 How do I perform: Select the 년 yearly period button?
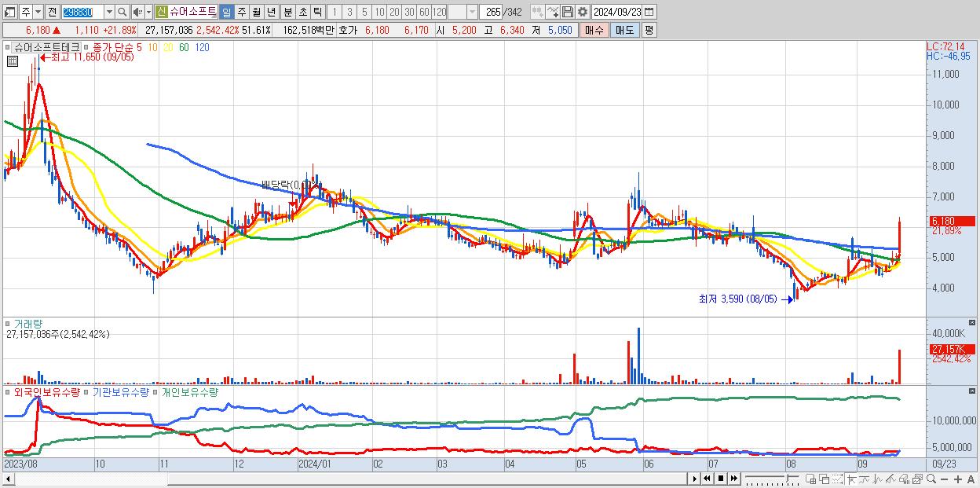point(270,12)
